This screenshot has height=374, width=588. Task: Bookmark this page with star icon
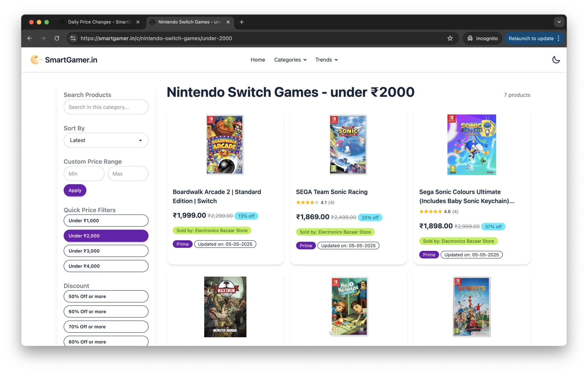(x=450, y=38)
